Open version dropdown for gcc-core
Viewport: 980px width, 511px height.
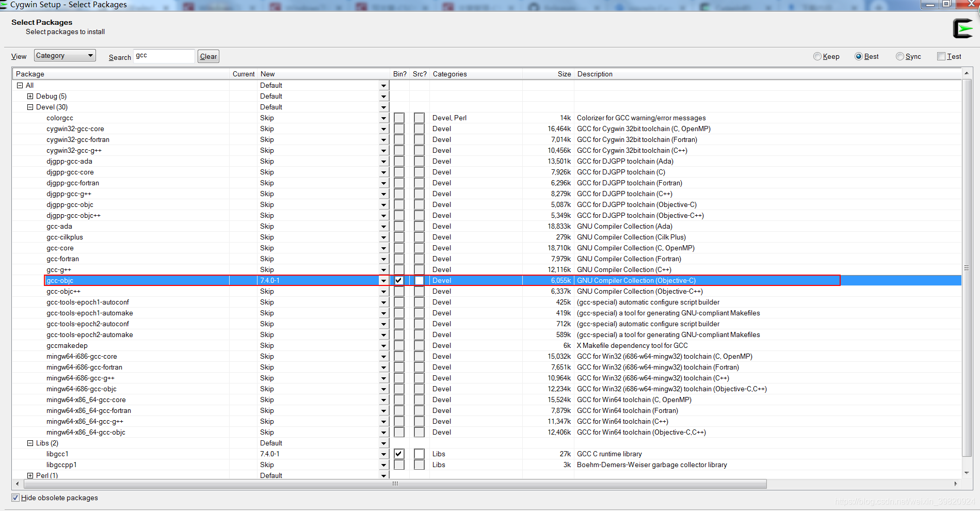383,248
